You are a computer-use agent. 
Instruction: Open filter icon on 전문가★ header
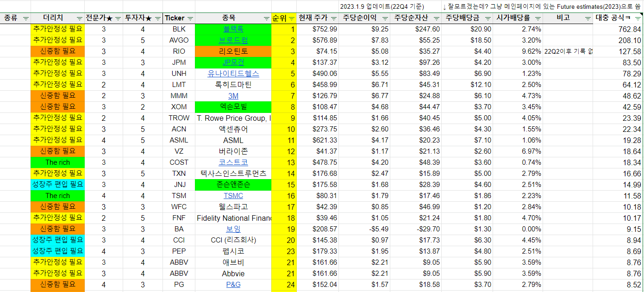click(118, 18)
